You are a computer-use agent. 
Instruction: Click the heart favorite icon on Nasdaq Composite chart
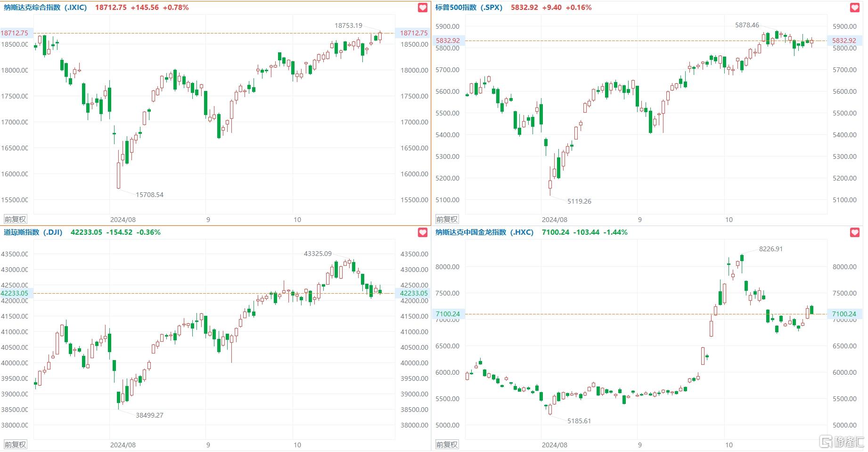[423, 8]
